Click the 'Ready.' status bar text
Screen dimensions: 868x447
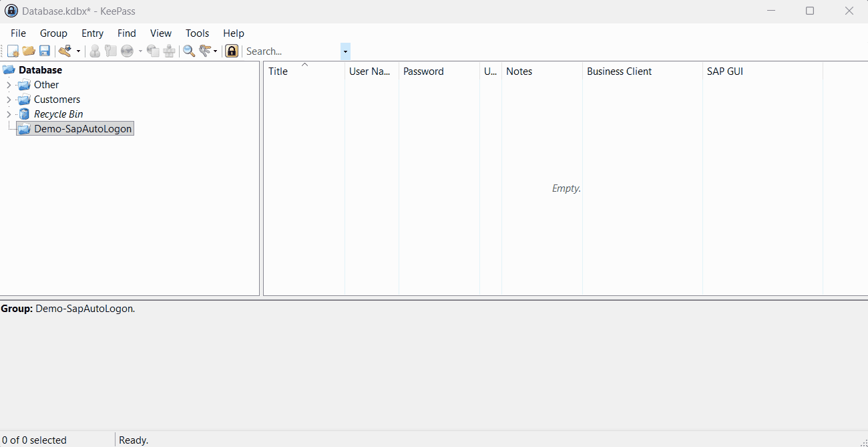coord(134,440)
